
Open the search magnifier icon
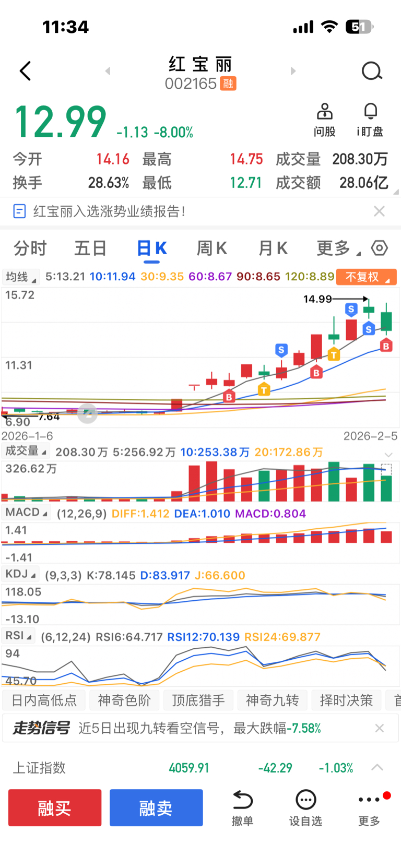point(372,71)
